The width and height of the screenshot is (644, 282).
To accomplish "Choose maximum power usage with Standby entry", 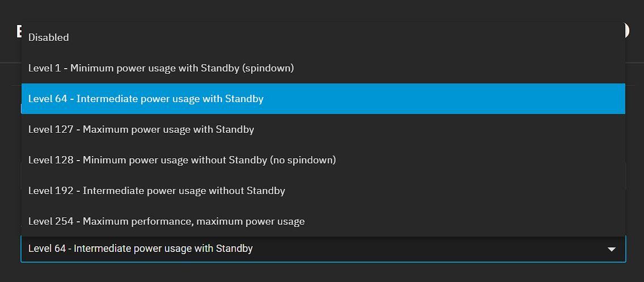I will pyautogui.click(x=141, y=129).
